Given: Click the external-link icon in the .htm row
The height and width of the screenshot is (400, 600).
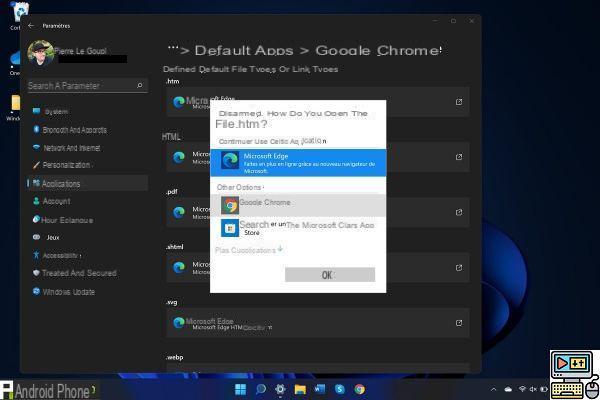Looking at the screenshot, I should (459, 102).
